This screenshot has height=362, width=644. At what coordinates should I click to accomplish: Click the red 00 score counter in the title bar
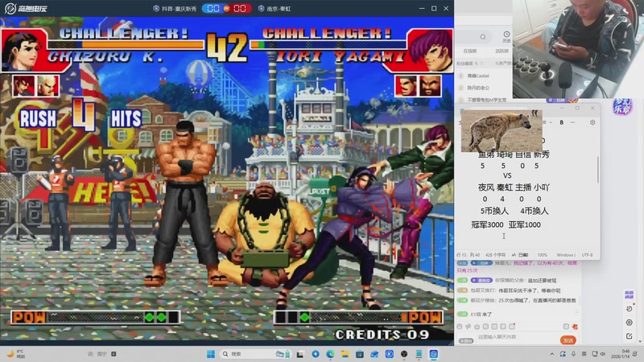(x=240, y=8)
